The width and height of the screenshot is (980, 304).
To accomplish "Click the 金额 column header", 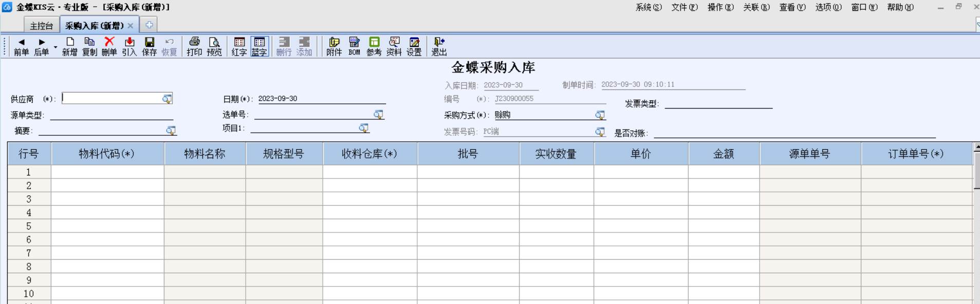I will click(x=724, y=154).
